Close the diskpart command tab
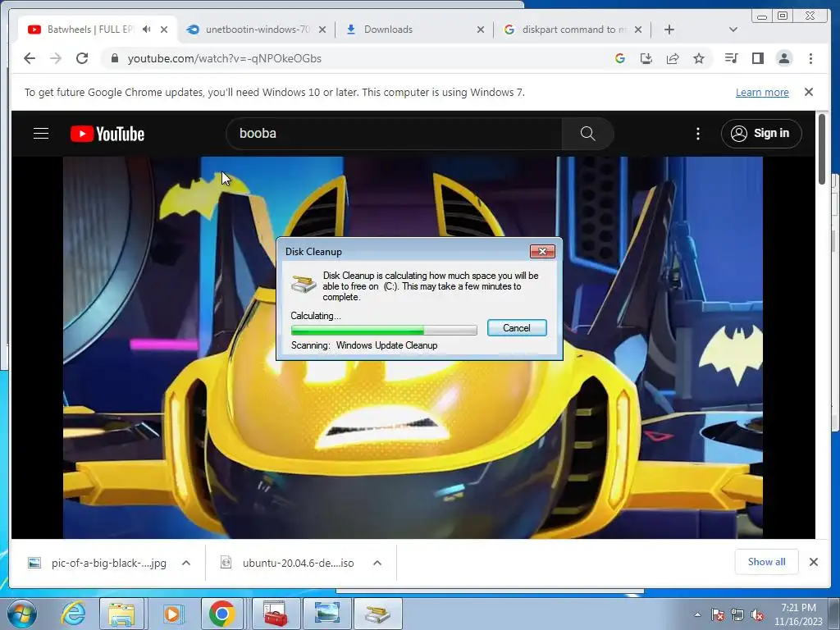Image resolution: width=840 pixels, height=630 pixels. pos(638,30)
